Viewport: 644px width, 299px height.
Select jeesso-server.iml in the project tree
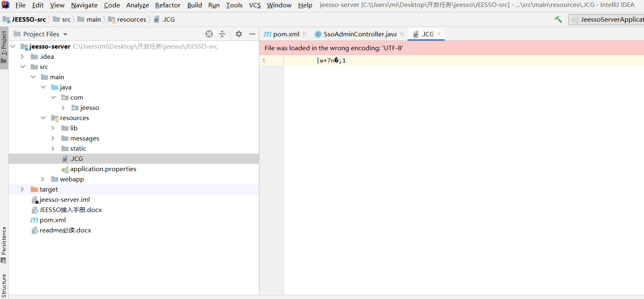[65, 200]
